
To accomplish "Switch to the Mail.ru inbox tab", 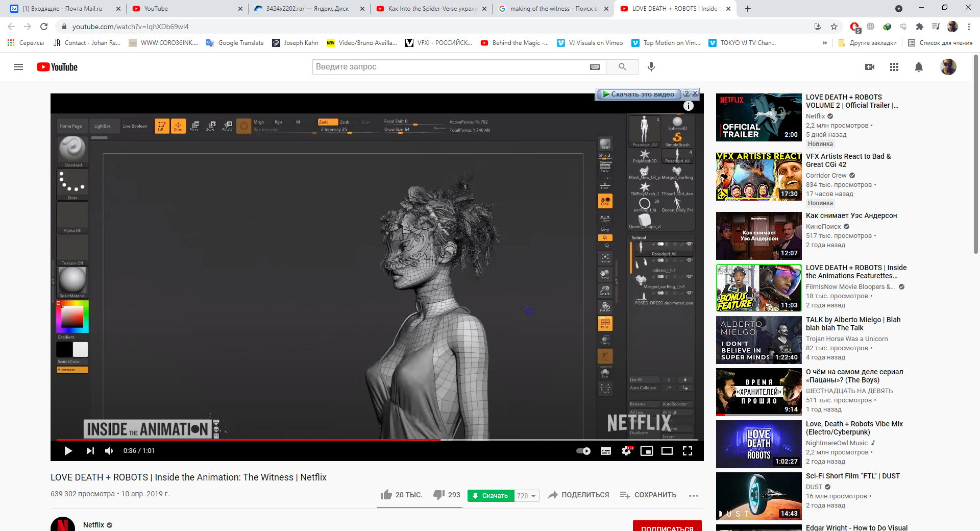I will pyautogui.click(x=62, y=9).
